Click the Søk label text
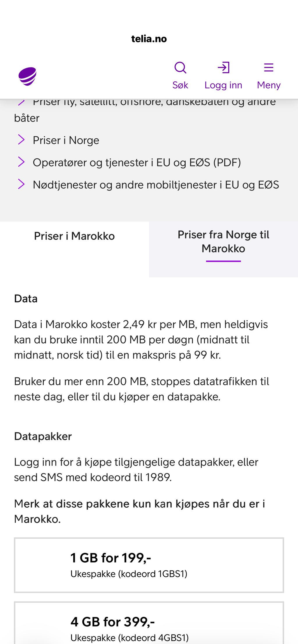Viewport: 298px width, 644px height. pos(180,85)
